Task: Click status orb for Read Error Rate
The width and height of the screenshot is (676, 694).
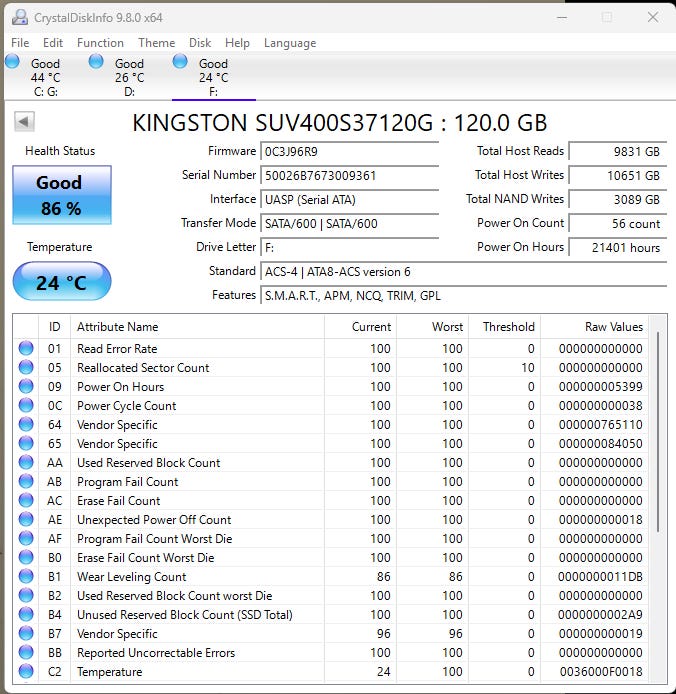Action: tap(26, 349)
